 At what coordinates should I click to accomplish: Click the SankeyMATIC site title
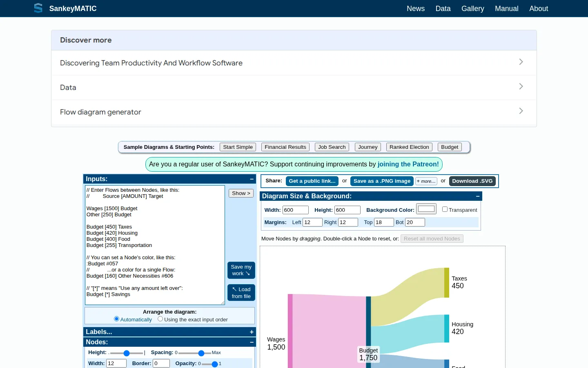pyautogui.click(x=73, y=9)
